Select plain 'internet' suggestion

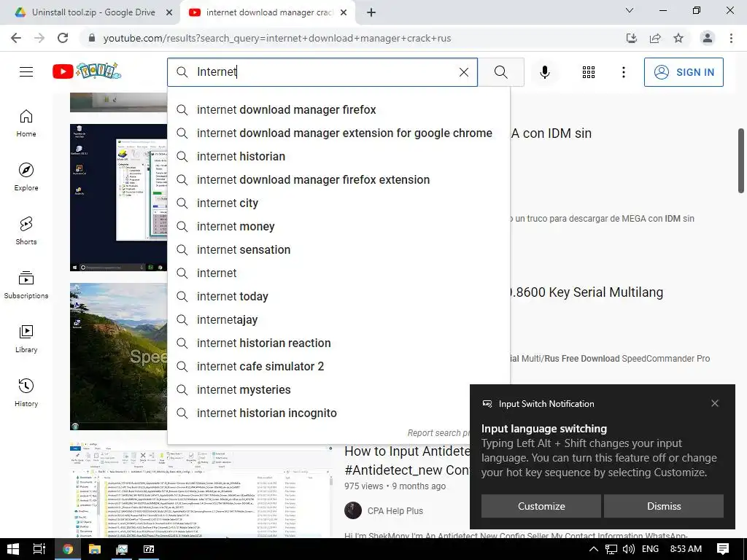click(x=338, y=273)
